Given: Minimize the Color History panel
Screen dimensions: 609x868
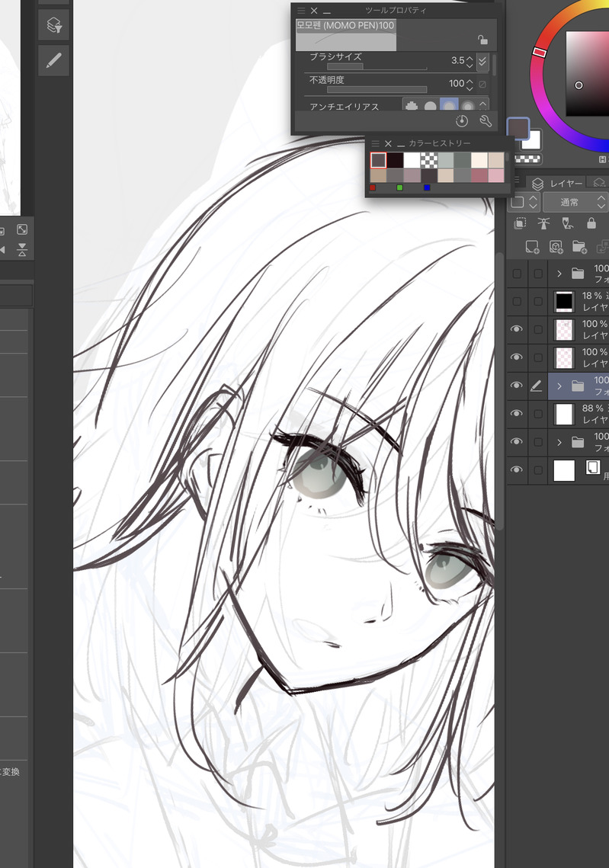Looking at the screenshot, I should (401, 144).
